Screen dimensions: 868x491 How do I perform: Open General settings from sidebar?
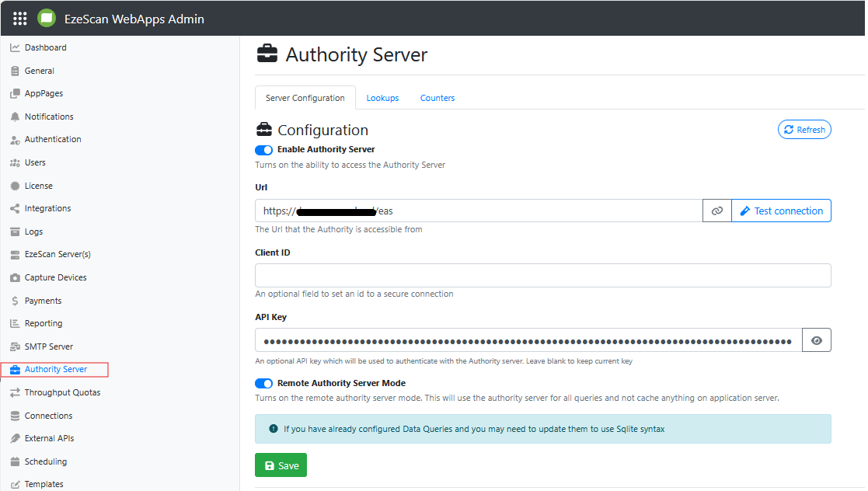tap(40, 71)
